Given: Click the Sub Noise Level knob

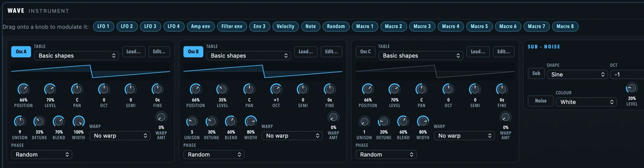Looking at the screenshot, I should 632,88.
